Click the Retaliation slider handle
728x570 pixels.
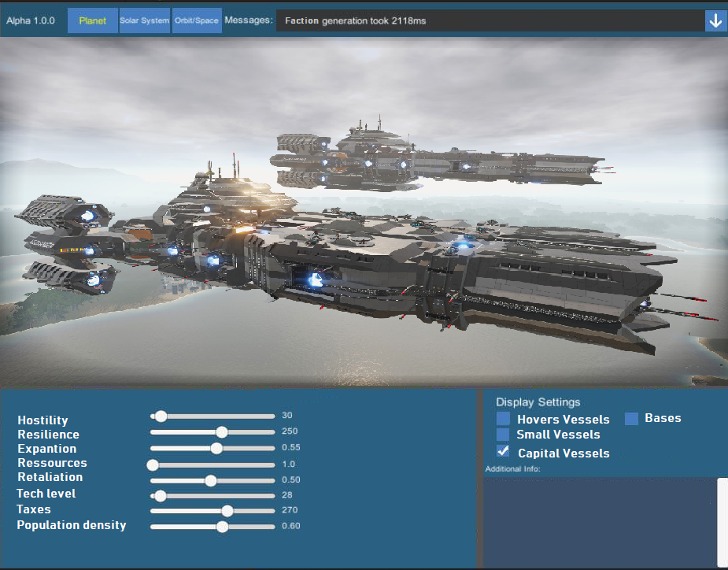click(210, 480)
